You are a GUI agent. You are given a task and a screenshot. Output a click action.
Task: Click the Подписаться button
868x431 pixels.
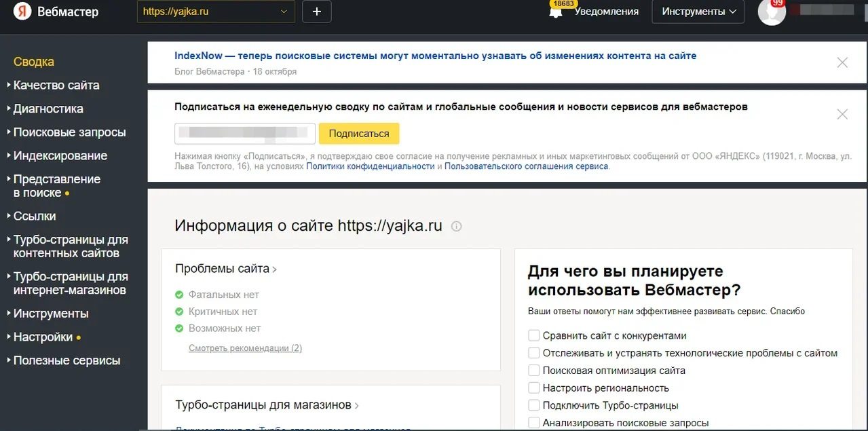tap(359, 134)
